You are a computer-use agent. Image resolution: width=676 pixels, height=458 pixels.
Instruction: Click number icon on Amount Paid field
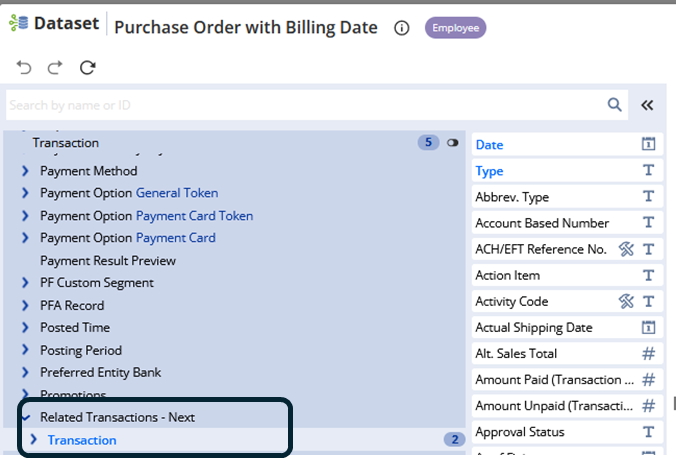click(x=648, y=380)
